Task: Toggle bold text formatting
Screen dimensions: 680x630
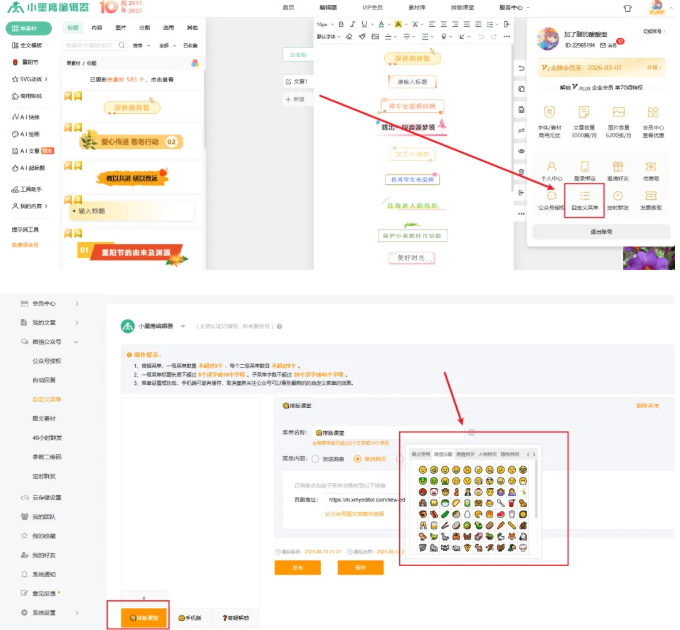Action: pyautogui.click(x=340, y=23)
